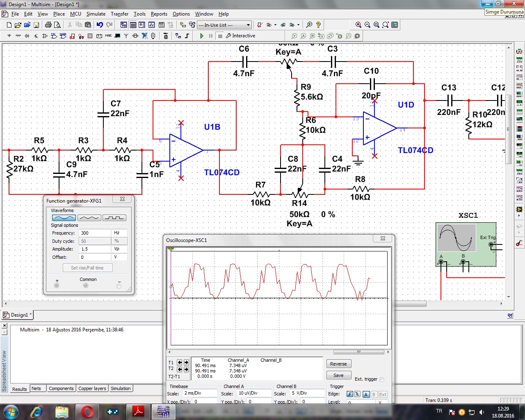The width and height of the screenshot is (525, 420).
Task: Run the simulation with green play button
Action: 201,36
